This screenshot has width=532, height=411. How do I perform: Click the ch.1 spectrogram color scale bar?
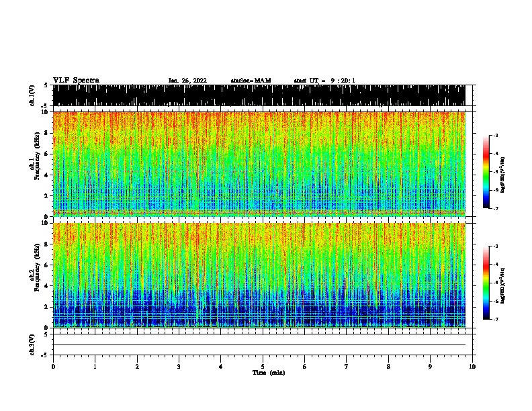[486, 172]
